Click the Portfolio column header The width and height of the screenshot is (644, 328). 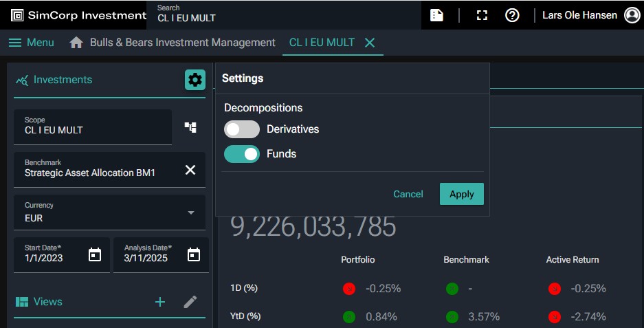click(357, 260)
